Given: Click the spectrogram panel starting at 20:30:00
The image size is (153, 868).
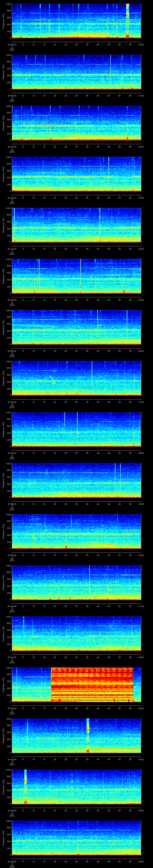Looking at the screenshot, I should click(x=77, y=72).
